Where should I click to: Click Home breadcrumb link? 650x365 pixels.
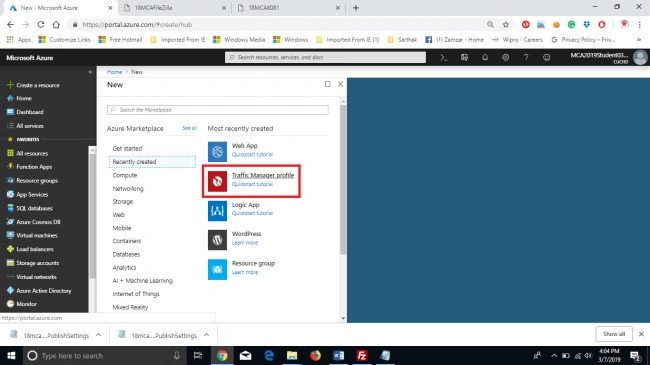(114, 72)
